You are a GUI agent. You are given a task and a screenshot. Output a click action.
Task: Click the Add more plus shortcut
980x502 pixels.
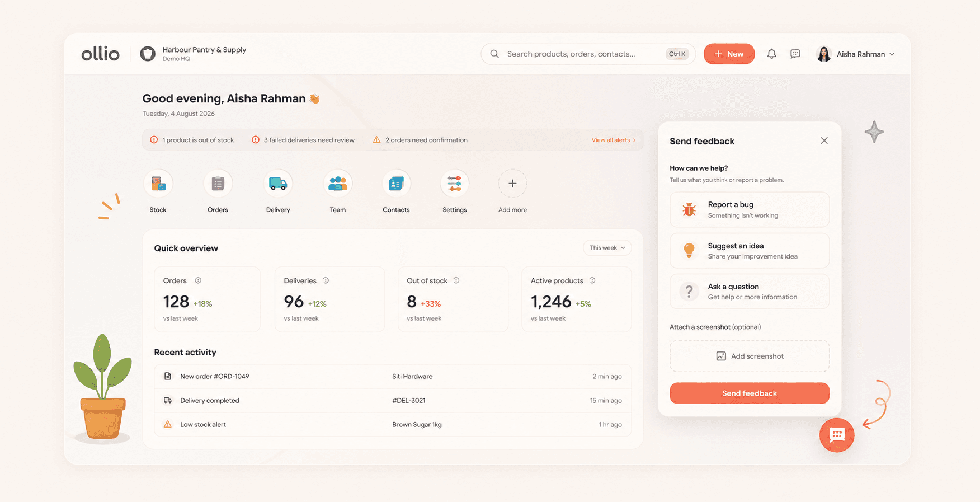tap(512, 184)
